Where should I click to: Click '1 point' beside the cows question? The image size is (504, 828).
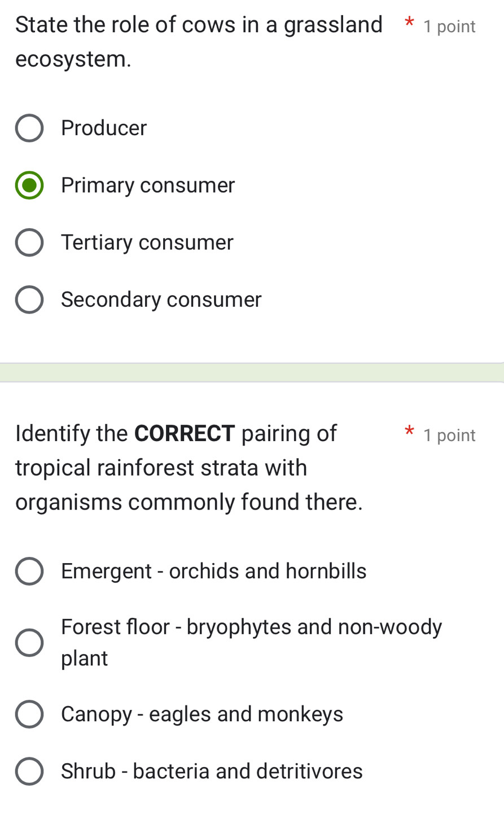click(449, 27)
